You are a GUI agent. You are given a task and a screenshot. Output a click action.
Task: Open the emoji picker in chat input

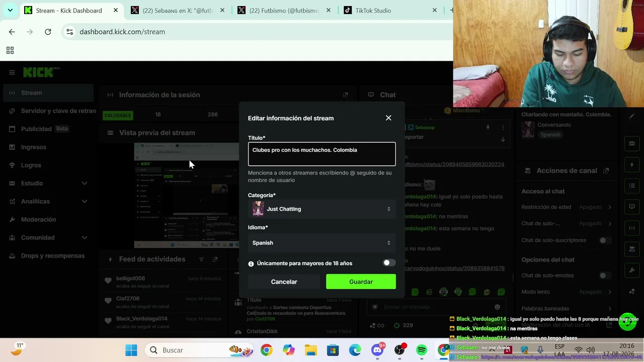click(x=498, y=307)
